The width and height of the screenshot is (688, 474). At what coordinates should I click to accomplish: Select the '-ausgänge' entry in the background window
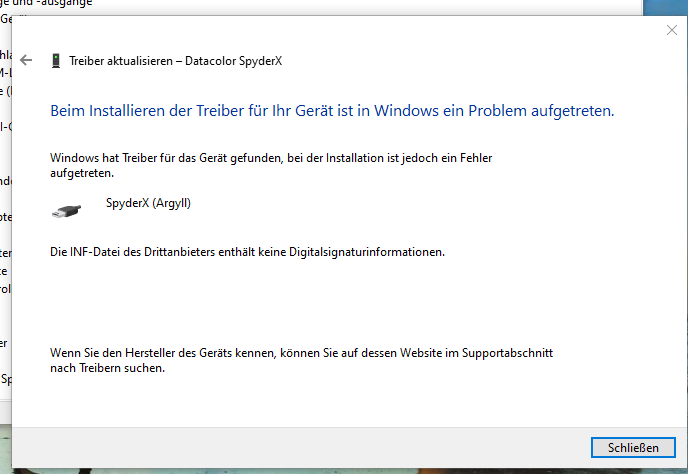[x=60, y=4]
